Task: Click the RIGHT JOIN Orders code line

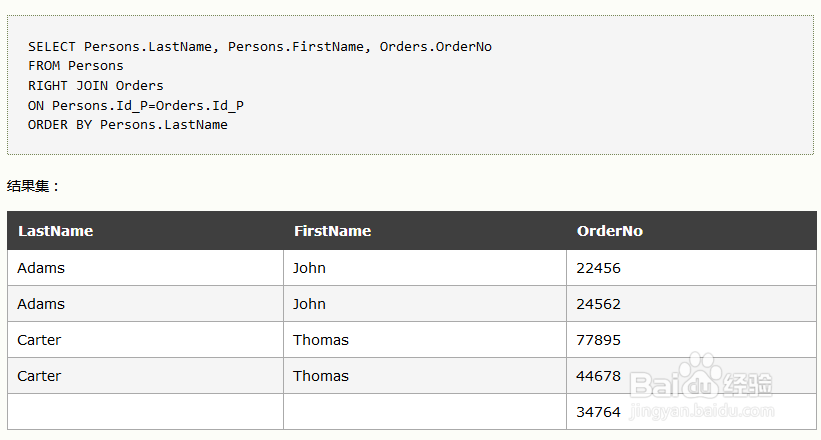Action: pyautogui.click(x=96, y=85)
